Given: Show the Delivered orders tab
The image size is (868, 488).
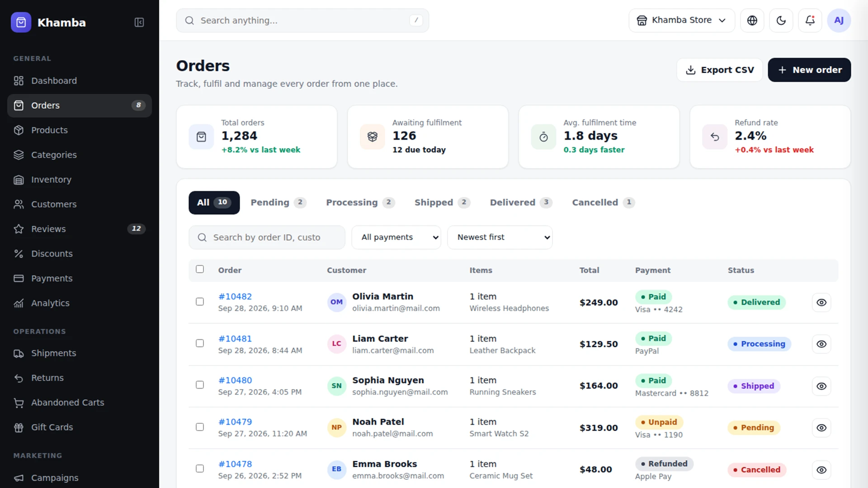Looking at the screenshot, I should coord(521,202).
